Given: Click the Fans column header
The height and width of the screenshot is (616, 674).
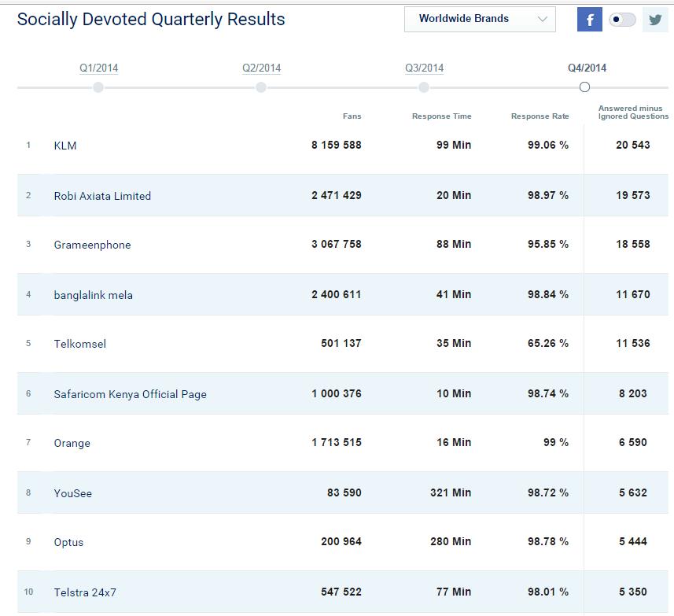Looking at the screenshot, I should [352, 116].
